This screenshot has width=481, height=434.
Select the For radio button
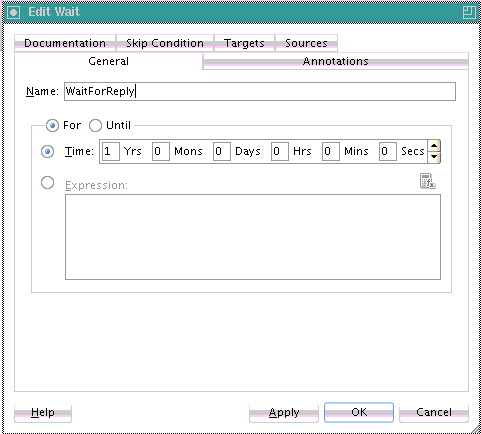coord(52,126)
